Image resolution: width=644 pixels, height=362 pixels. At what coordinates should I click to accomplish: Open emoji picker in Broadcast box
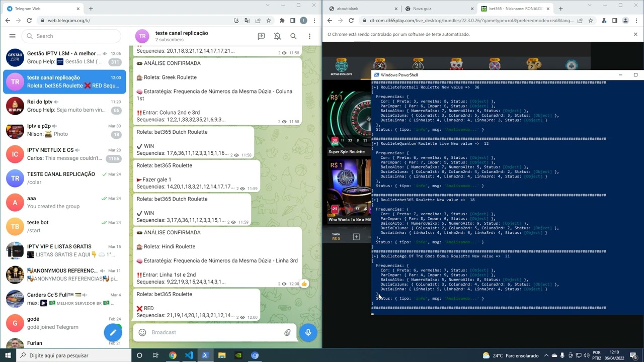point(142,332)
